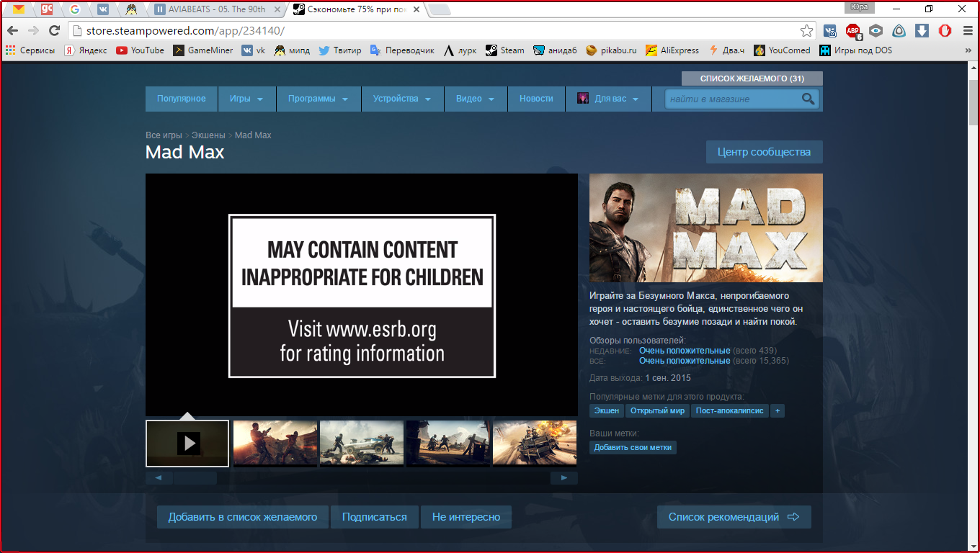The height and width of the screenshot is (553, 980).
Task: Open the Твитир Twitter bookmark
Action: click(340, 50)
